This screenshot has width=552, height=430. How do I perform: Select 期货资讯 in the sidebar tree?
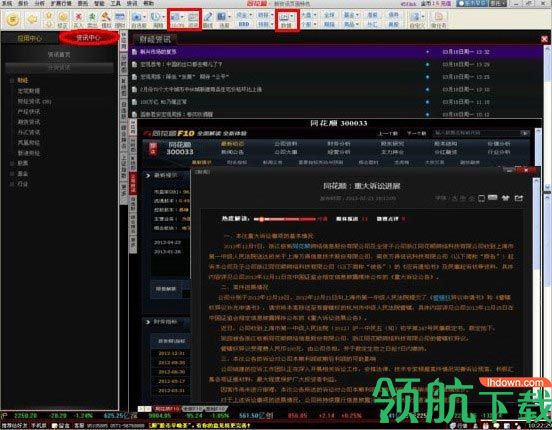click(x=29, y=122)
